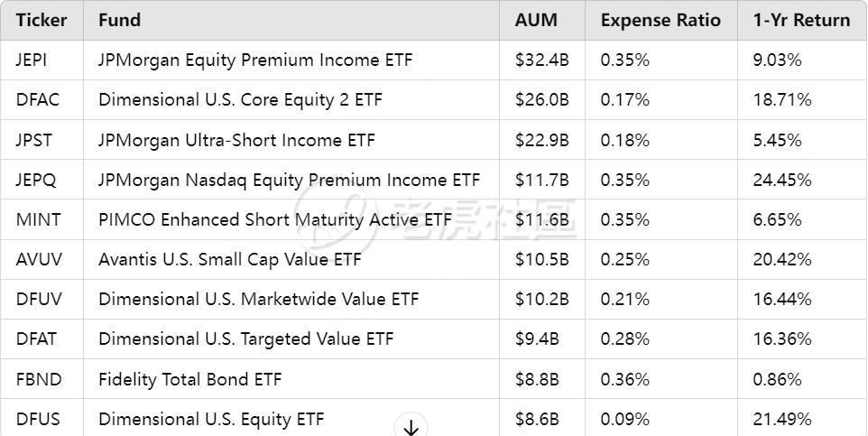Click Dimensional U.S. Marketwide Value ETF name

[258, 300]
